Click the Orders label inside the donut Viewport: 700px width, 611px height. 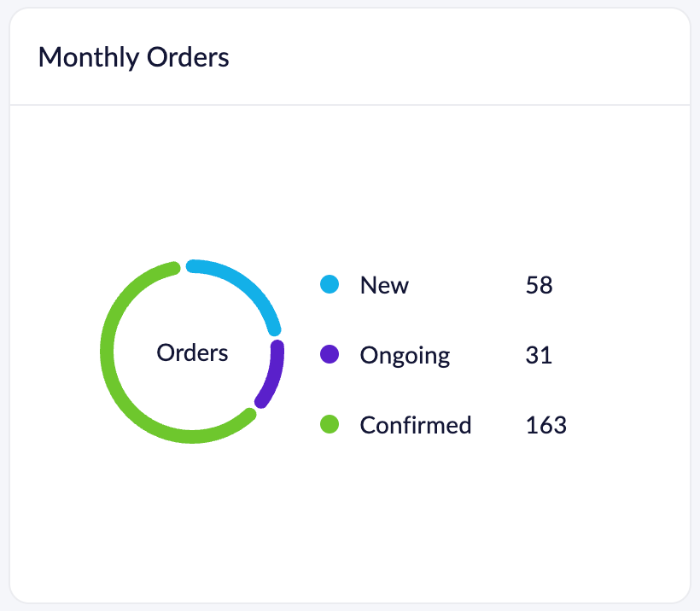[192, 352]
